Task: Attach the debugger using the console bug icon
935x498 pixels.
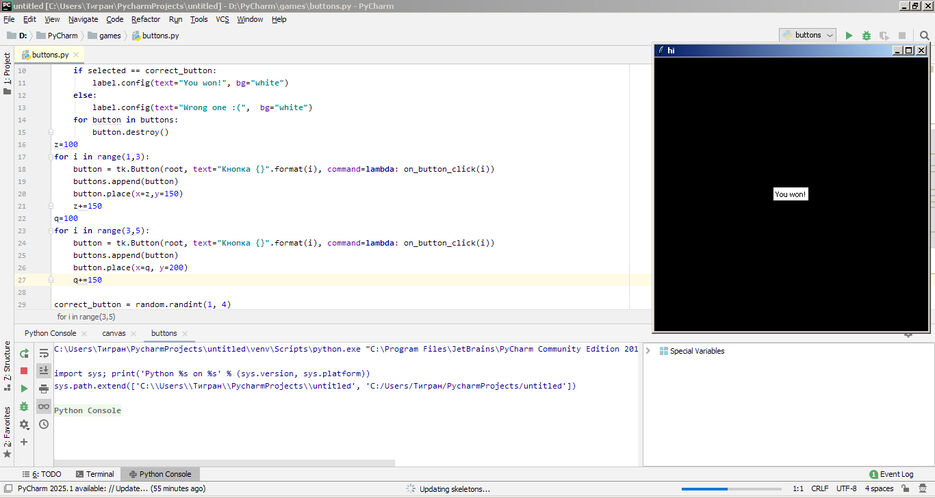Action: [24, 406]
